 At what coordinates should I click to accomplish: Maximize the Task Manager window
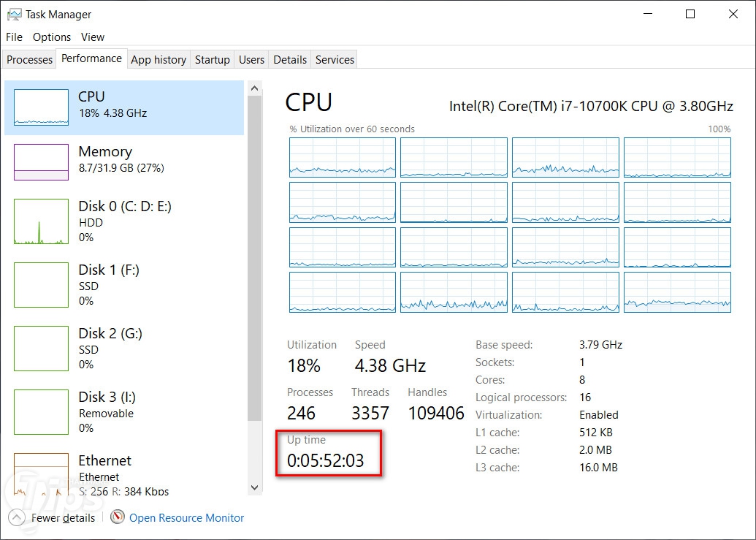(690, 14)
